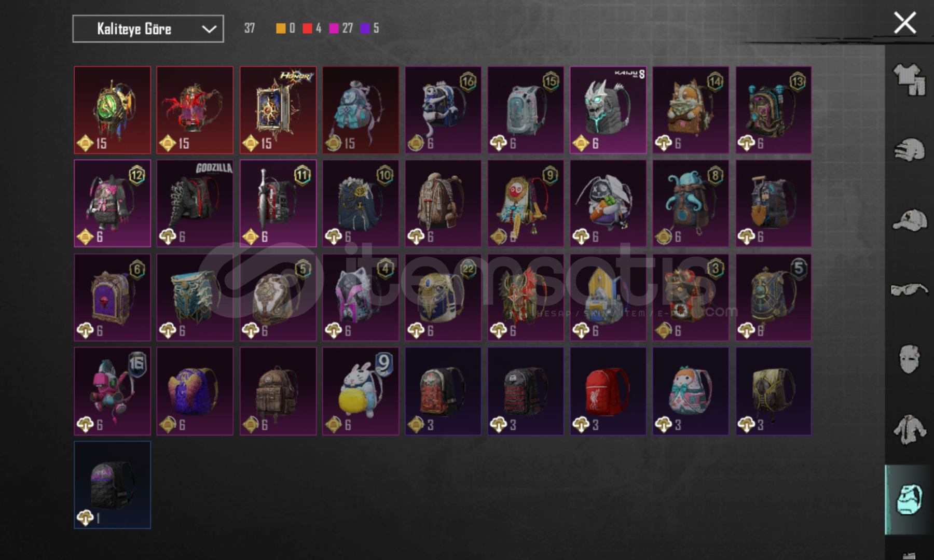Click the purple quality filter showing 5
This screenshot has width=934, height=560.
tap(365, 28)
